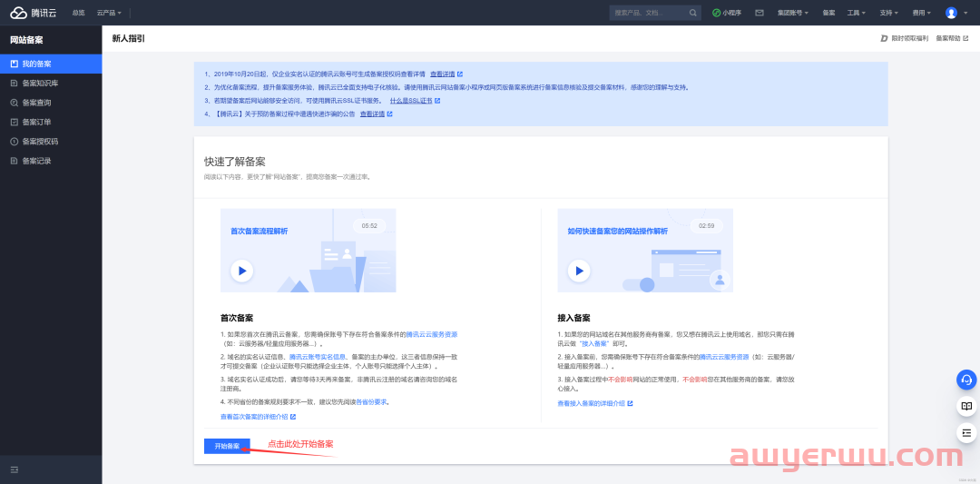
Task: Open the documentation book float button
Action: pos(967,406)
